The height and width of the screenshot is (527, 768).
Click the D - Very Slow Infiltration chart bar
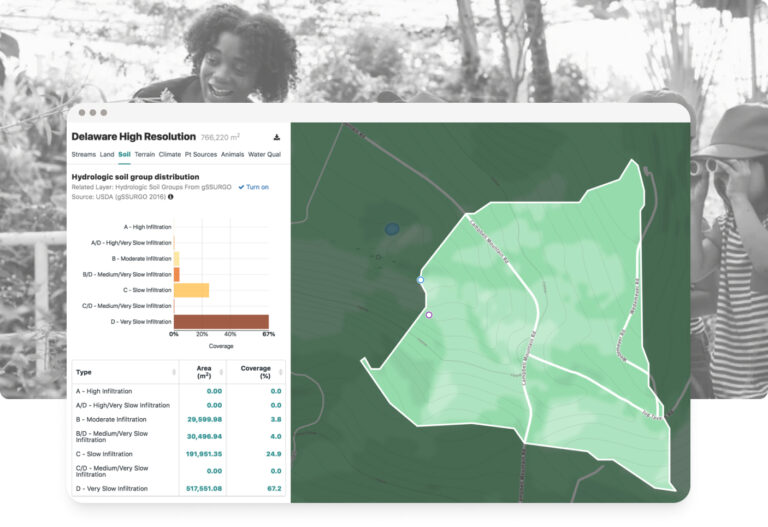point(220,322)
